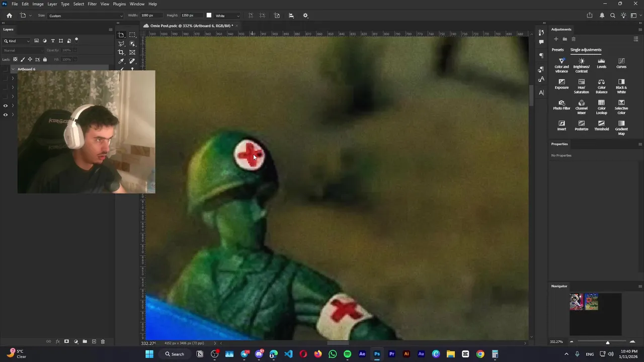644x362 pixels.
Task: Open notifications bell in top bar
Action: coord(602,16)
